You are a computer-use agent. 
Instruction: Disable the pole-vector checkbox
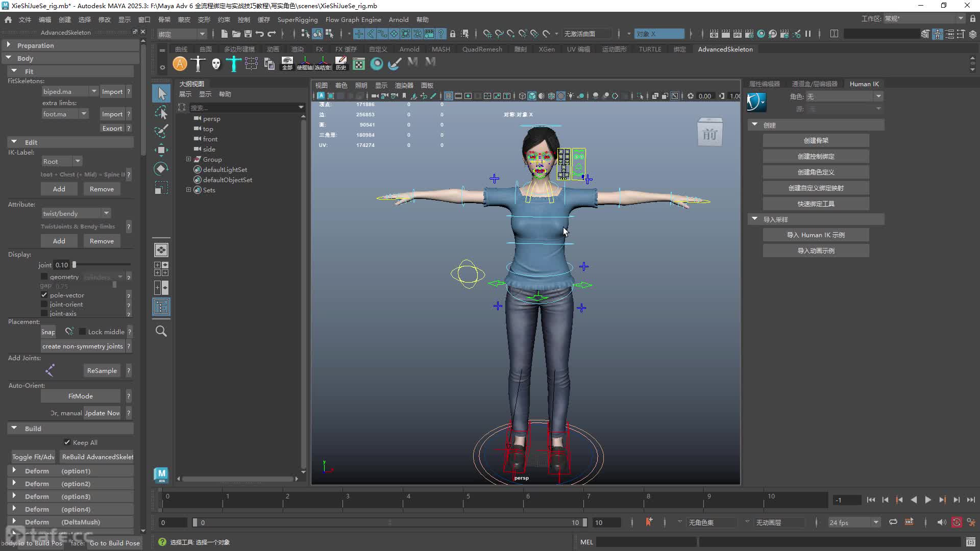[x=44, y=295]
